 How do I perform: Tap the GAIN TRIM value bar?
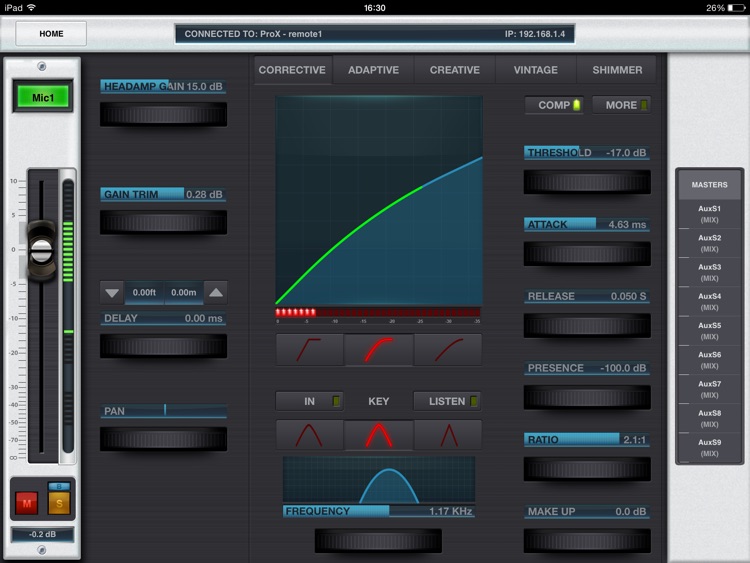pos(163,194)
